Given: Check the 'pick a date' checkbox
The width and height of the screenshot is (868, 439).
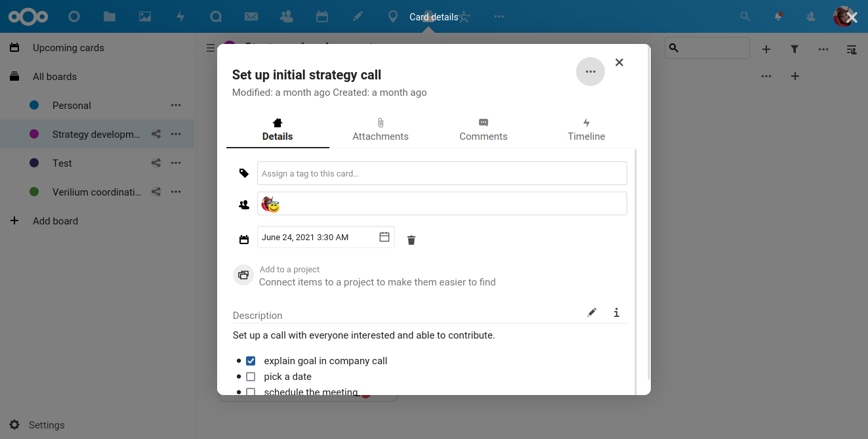Looking at the screenshot, I should [x=251, y=377].
